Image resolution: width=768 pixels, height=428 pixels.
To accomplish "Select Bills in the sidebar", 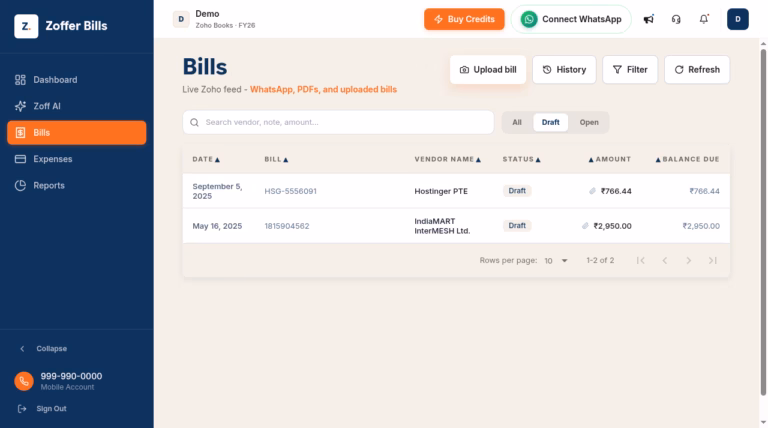I will click(x=76, y=133).
